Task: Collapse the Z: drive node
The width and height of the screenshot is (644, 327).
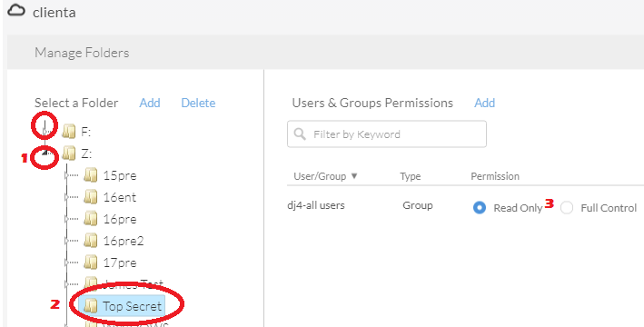Action: [x=45, y=154]
